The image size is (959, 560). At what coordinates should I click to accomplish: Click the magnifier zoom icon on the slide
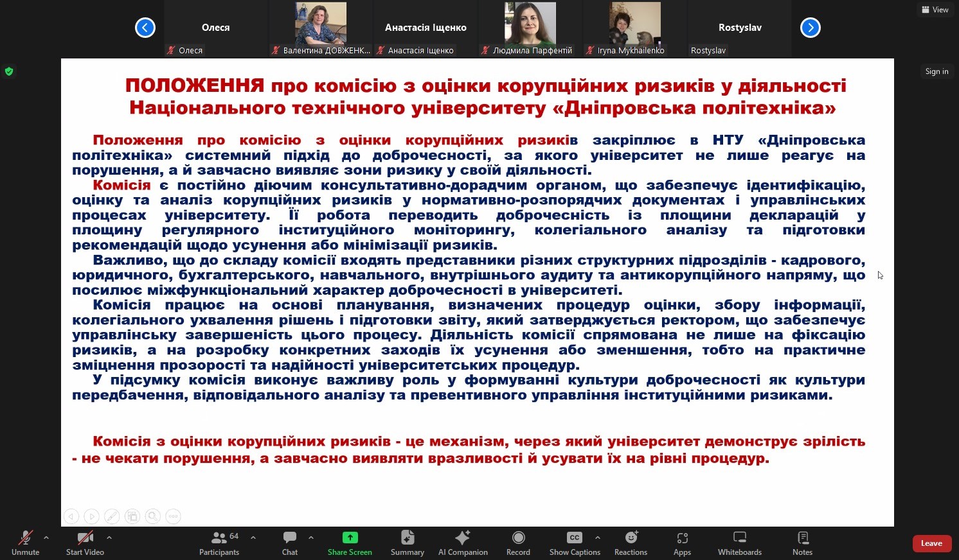(152, 516)
